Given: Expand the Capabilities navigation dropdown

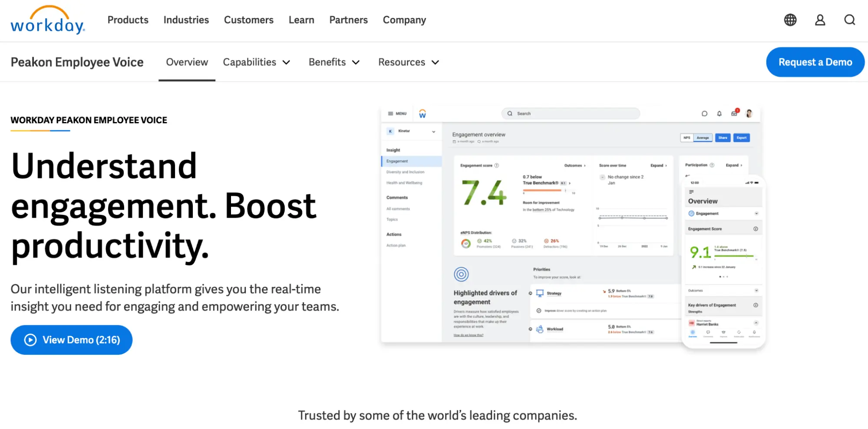Looking at the screenshot, I should click(256, 62).
